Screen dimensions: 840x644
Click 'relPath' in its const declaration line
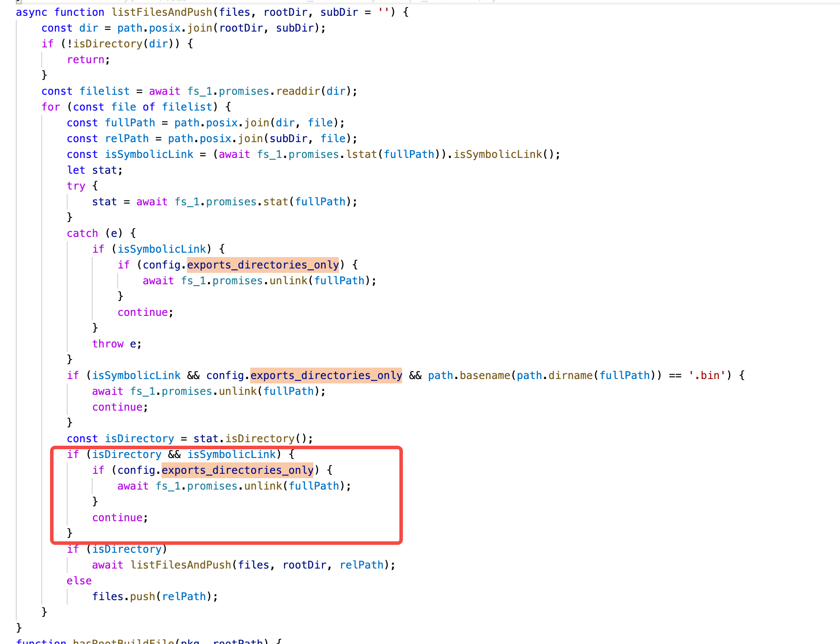(127, 139)
